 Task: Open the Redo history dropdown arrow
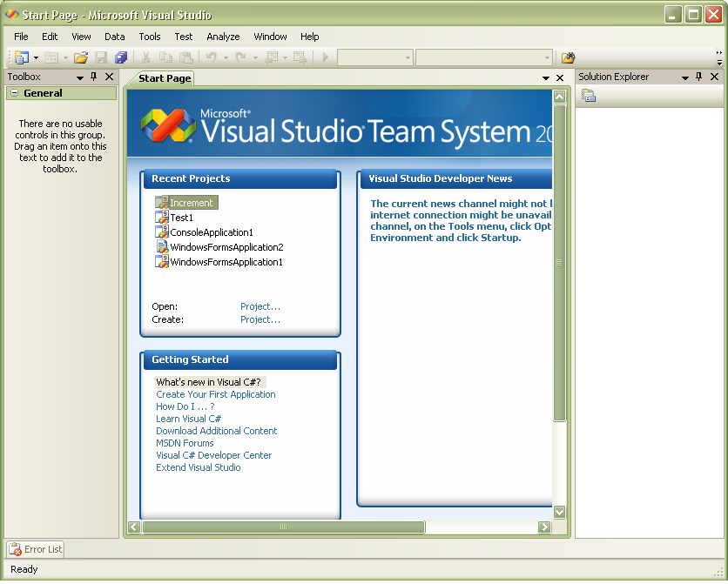[255, 57]
